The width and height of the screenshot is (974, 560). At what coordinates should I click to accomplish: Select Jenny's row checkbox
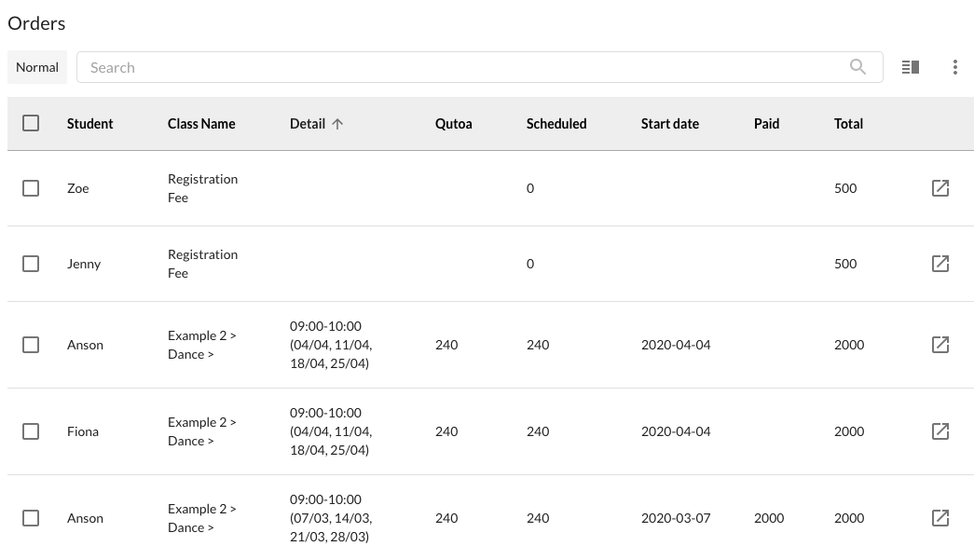31,264
